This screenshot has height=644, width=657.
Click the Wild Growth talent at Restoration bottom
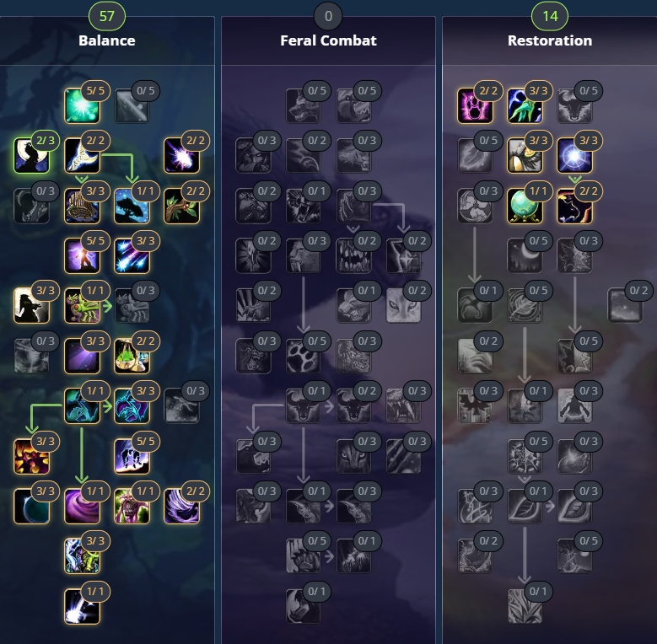click(x=525, y=606)
